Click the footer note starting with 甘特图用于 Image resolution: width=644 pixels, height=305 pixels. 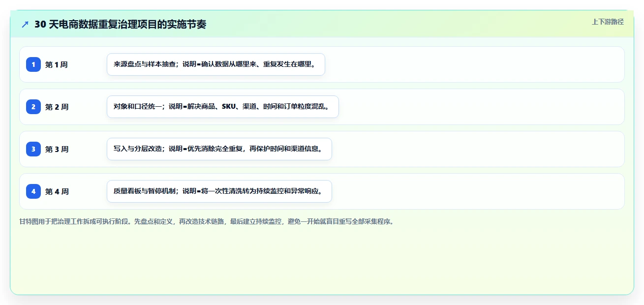pyautogui.click(x=206, y=221)
